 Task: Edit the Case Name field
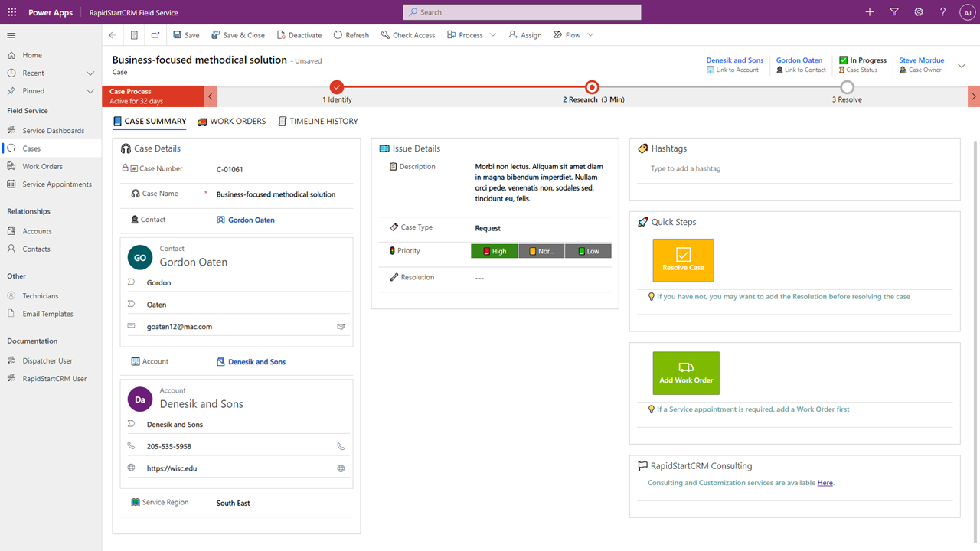coord(282,194)
